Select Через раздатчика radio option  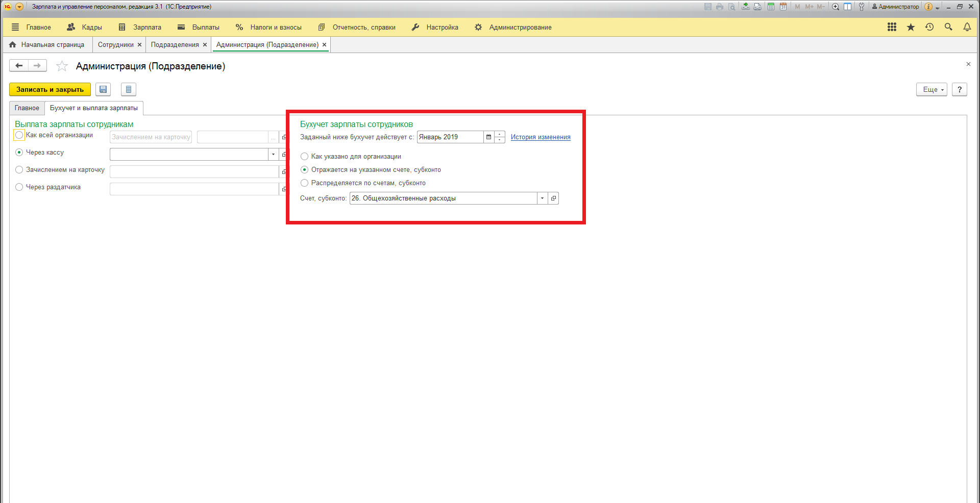tap(19, 187)
